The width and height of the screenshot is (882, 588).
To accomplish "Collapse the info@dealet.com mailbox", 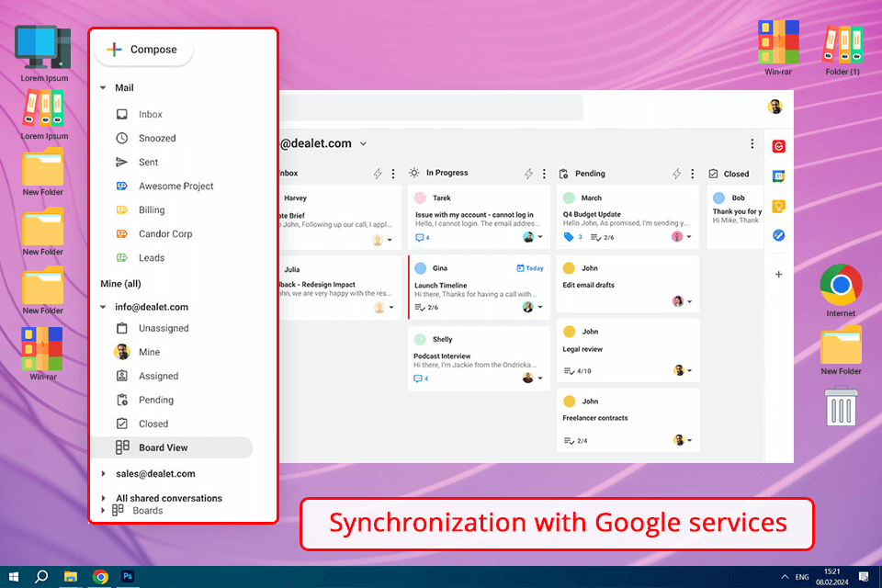I will [103, 307].
